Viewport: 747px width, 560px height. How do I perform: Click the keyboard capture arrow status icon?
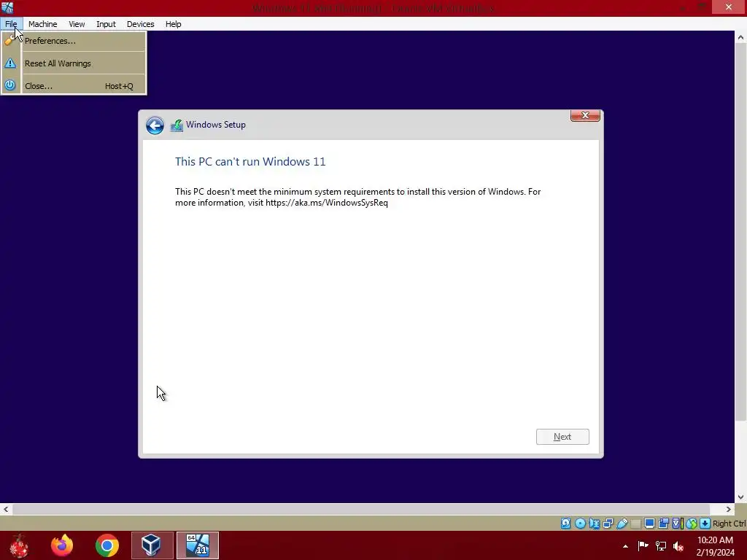coord(705,524)
